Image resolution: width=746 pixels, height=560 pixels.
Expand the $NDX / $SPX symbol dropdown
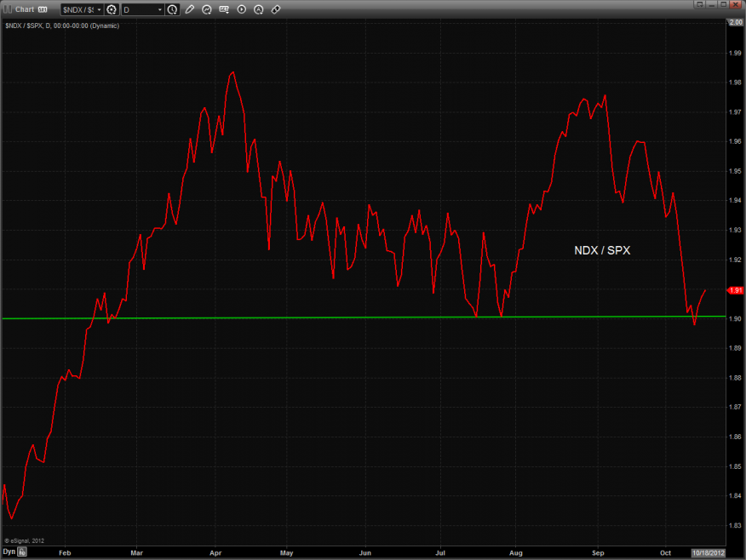click(99, 9)
